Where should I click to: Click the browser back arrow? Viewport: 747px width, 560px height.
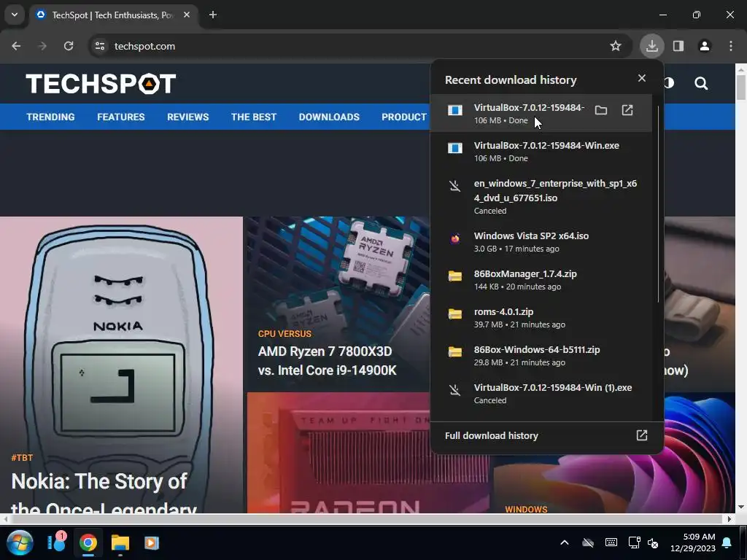click(x=16, y=46)
